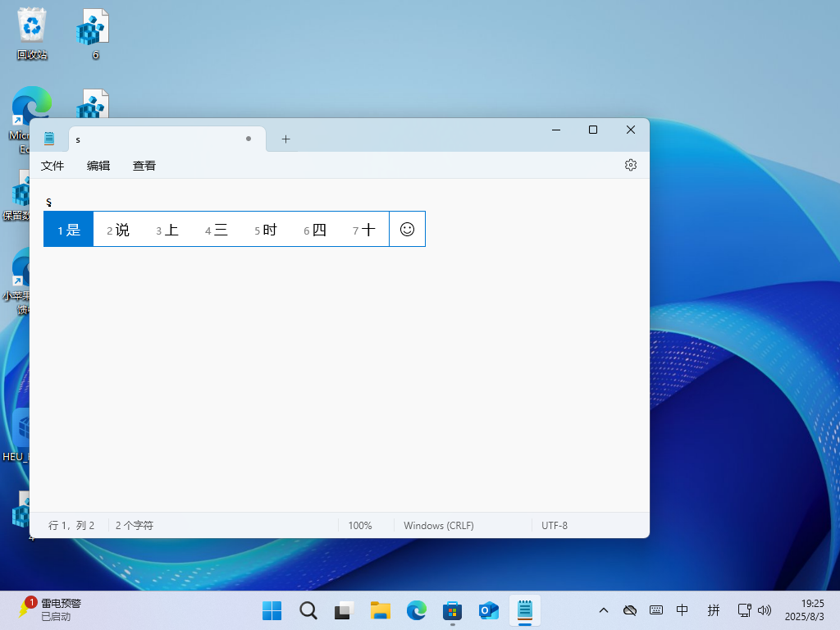The height and width of the screenshot is (630, 840).
Task: Open the clock showing 19:25 2025/8/3
Action: pos(805,610)
